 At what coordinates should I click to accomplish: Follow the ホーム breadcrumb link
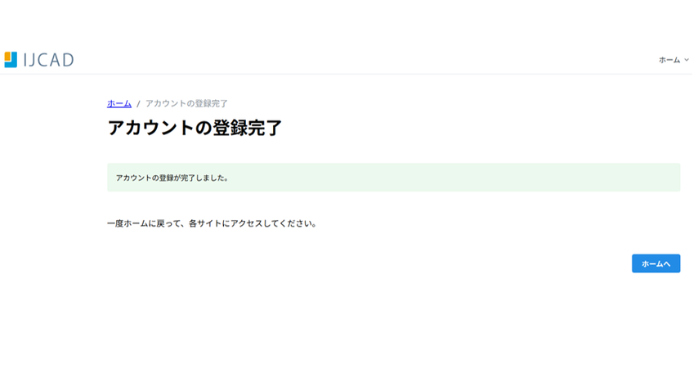[119, 104]
